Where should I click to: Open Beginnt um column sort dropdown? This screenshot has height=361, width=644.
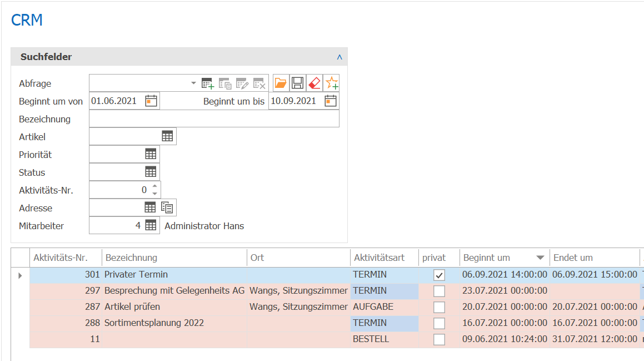[540, 258]
